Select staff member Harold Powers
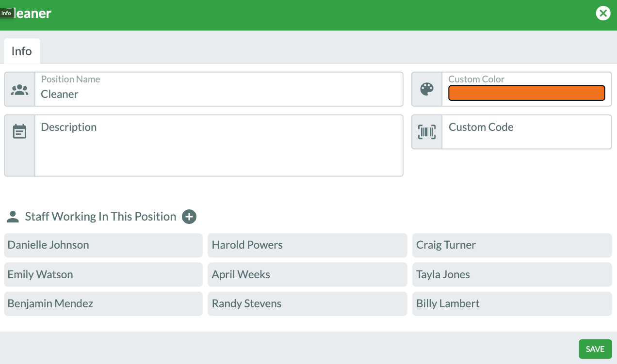617x364 pixels. [x=308, y=245]
